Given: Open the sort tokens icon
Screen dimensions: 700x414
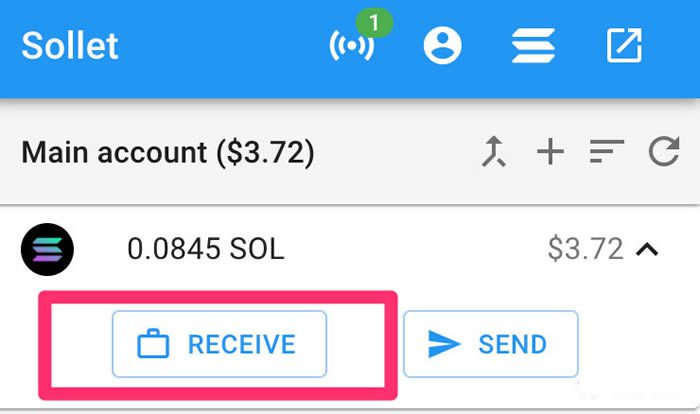Looking at the screenshot, I should click(x=607, y=151).
